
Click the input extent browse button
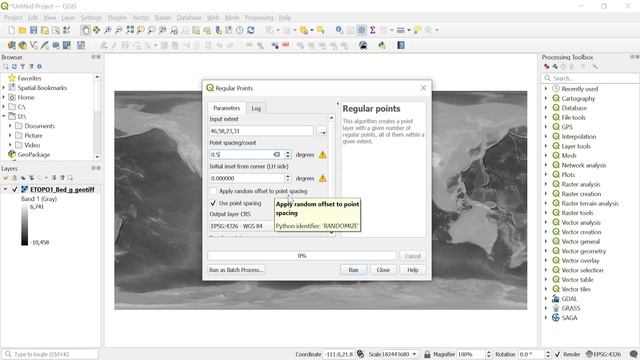point(322,131)
